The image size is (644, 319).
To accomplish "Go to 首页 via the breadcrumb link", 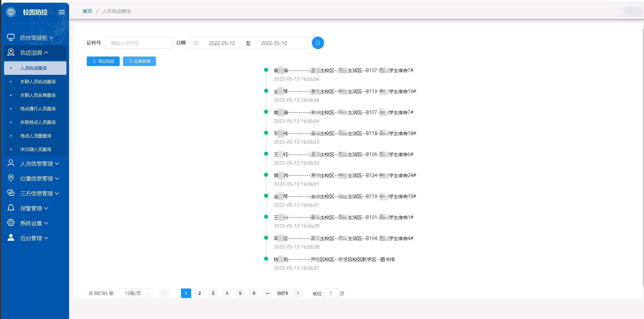I will point(87,11).
